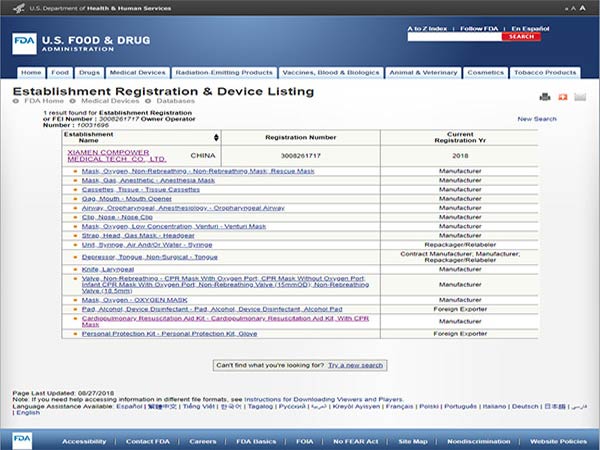This screenshot has height=450, width=600.
Task: Open the Cosmetics tab
Action: click(x=485, y=73)
